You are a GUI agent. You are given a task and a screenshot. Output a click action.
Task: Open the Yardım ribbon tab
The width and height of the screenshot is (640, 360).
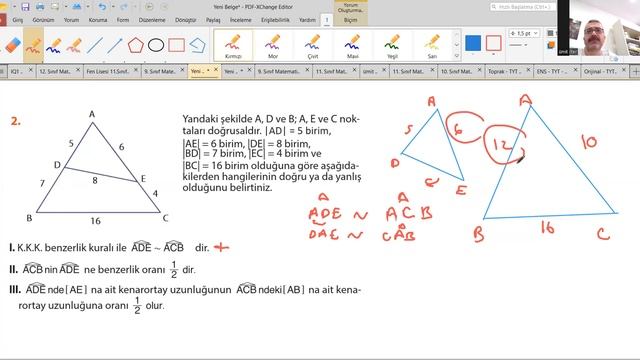pyautogui.click(x=307, y=20)
